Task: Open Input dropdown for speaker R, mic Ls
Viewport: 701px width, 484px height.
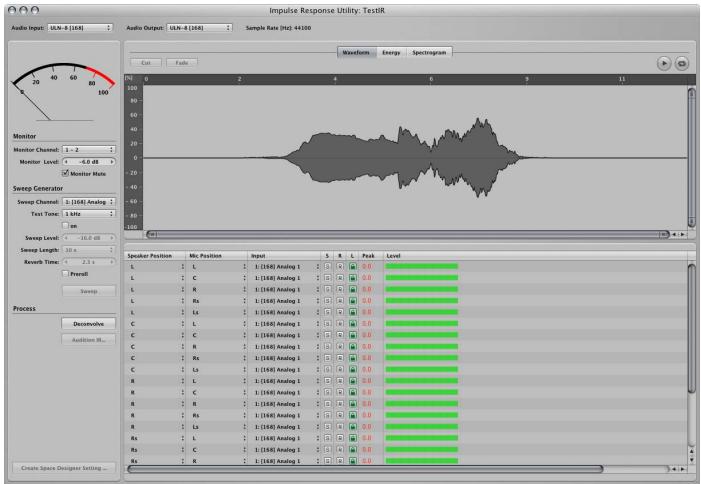Action: coord(285,427)
